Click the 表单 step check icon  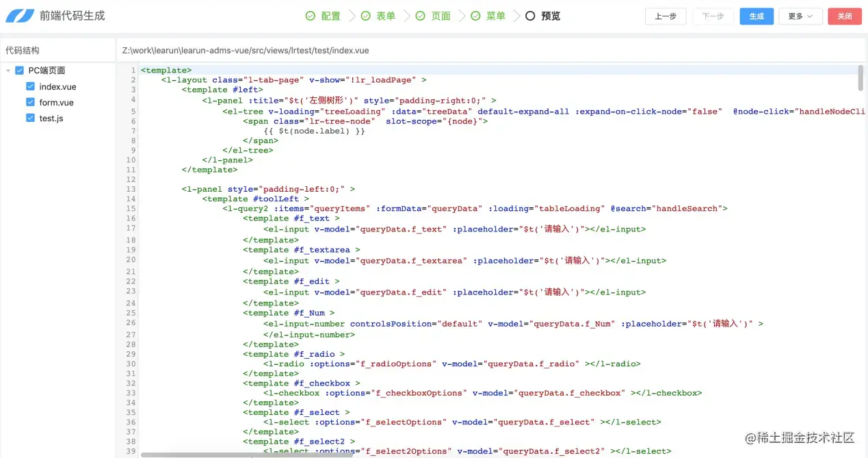[x=365, y=16]
